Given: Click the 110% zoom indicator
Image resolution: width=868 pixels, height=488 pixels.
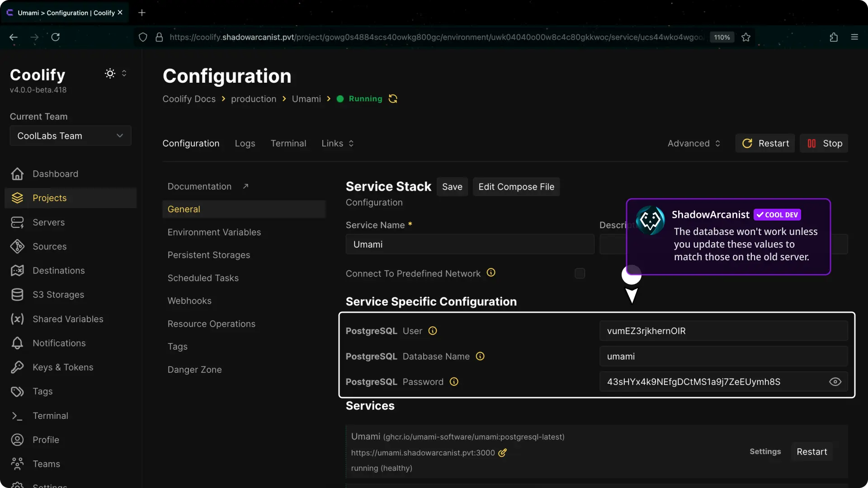Looking at the screenshot, I should pos(722,37).
